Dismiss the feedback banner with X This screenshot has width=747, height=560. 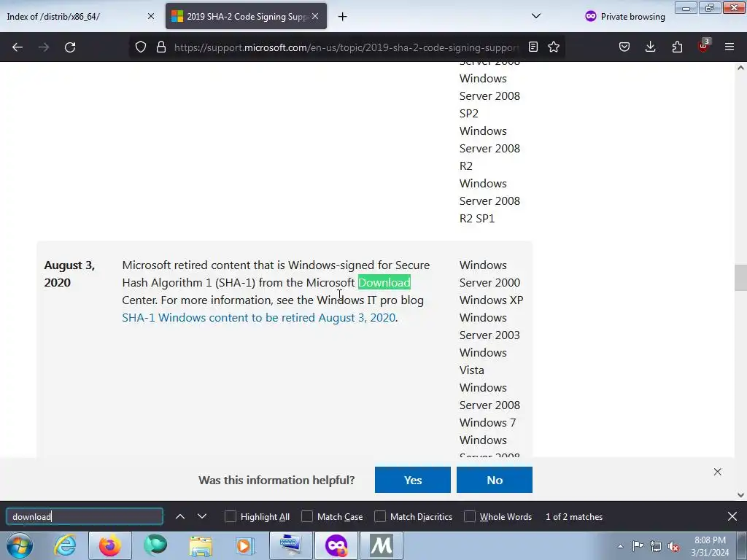pyautogui.click(x=718, y=472)
